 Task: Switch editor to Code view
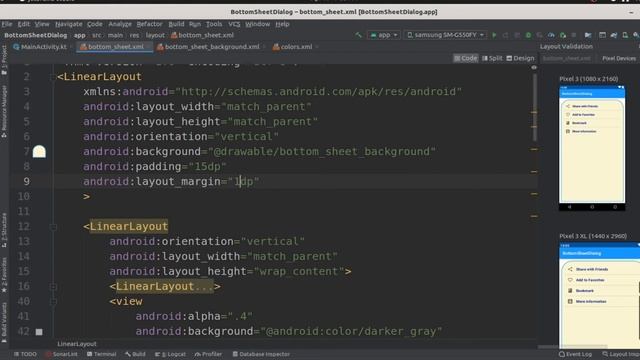tap(465, 58)
